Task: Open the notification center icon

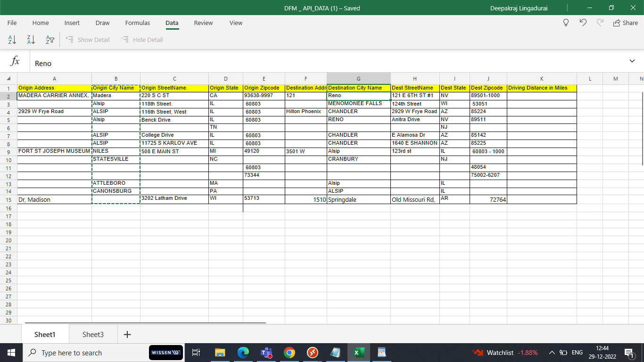Action: [x=628, y=353]
